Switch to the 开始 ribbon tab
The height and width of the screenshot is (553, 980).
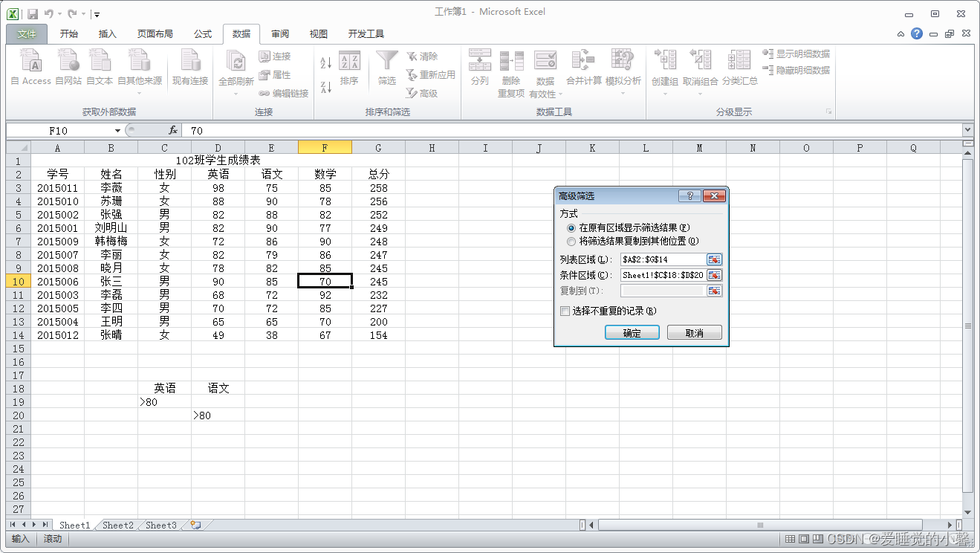pos(69,34)
